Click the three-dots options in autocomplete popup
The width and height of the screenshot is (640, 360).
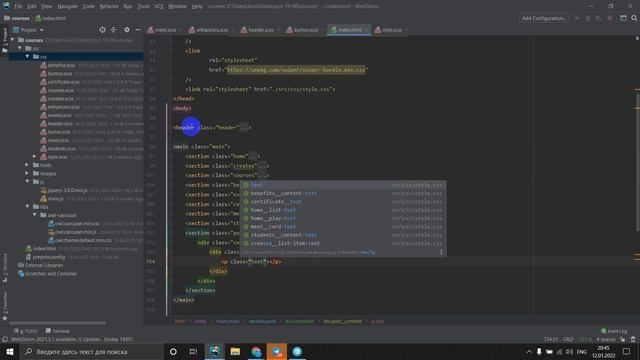click(441, 252)
